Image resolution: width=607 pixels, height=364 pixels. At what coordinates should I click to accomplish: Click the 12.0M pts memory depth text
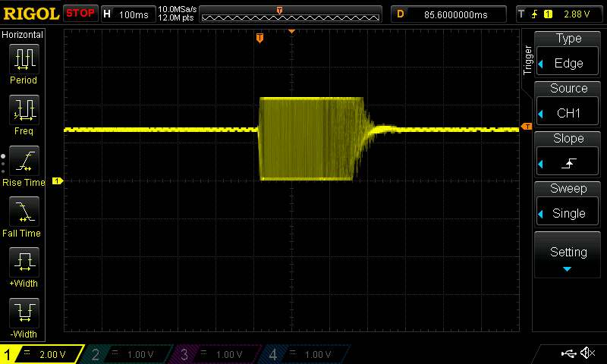pos(176,17)
